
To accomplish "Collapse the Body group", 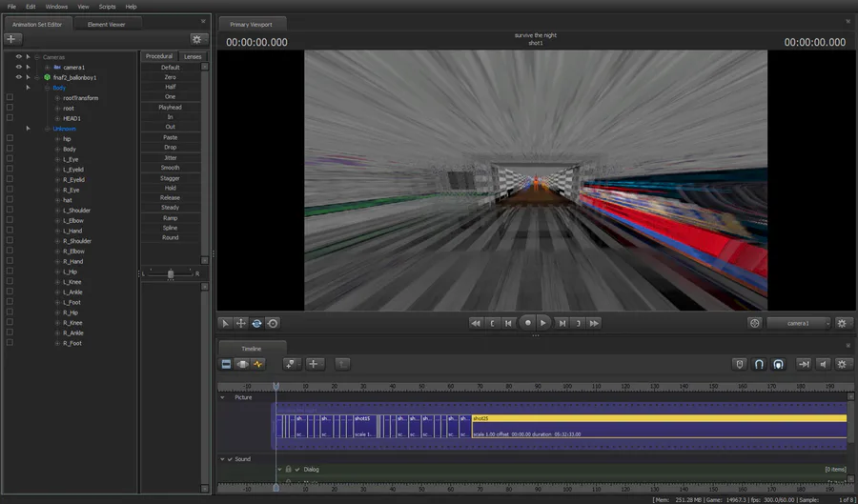I will tap(47, 88).
